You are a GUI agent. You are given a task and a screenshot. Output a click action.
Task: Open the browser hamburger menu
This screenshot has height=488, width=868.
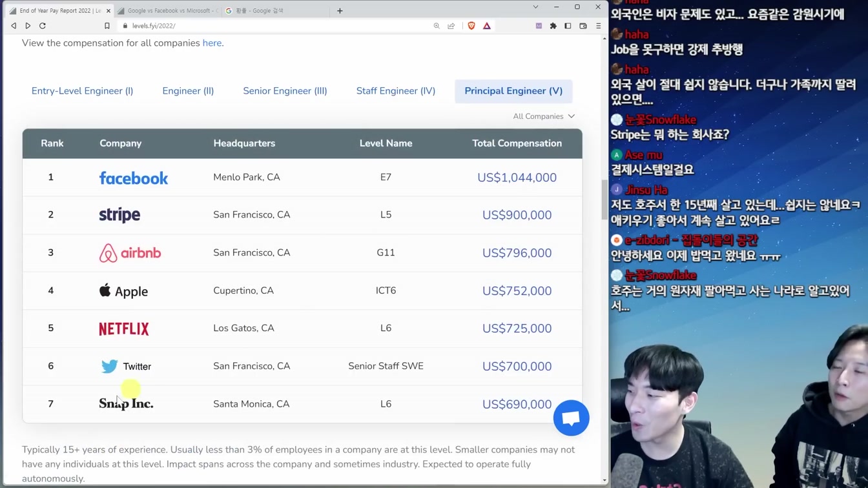click(598, 26)
